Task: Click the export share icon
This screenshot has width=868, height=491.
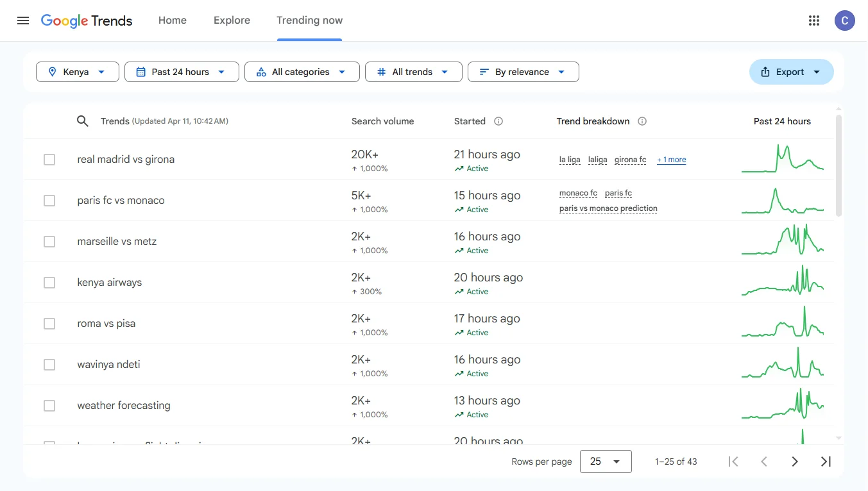Action: 765,72
